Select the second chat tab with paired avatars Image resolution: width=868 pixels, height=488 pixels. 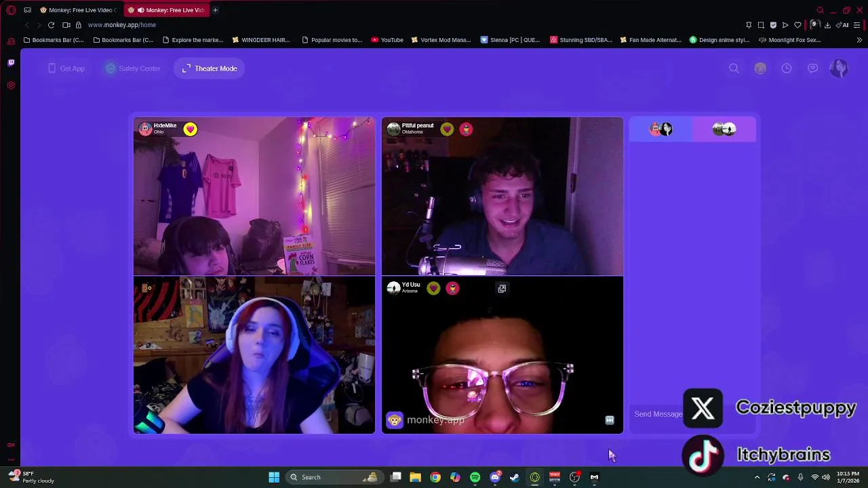click(x=724, y=129)
